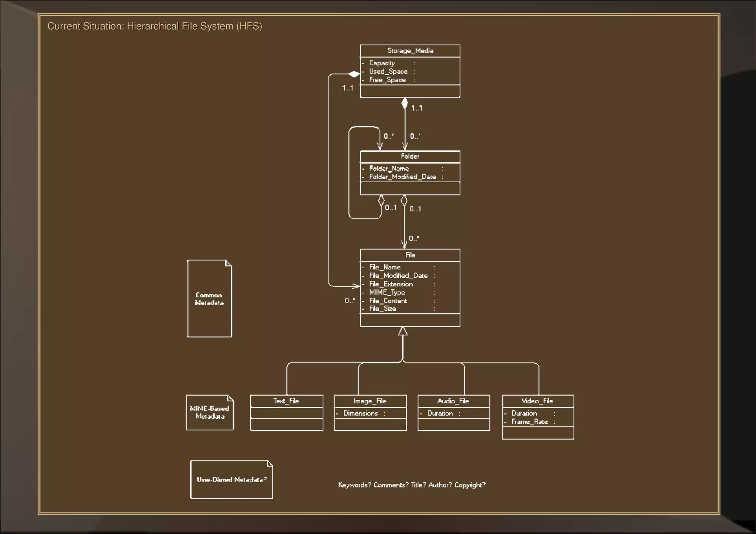
Task: Click the Video_File class header
Action: 537,401
